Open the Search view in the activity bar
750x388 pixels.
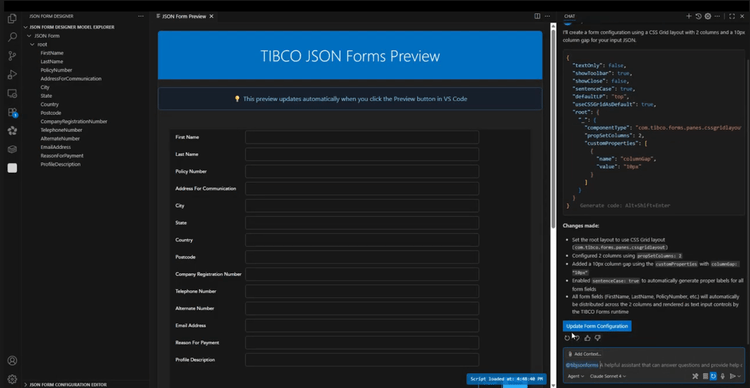pyautogui.click(x=12, y=37)
